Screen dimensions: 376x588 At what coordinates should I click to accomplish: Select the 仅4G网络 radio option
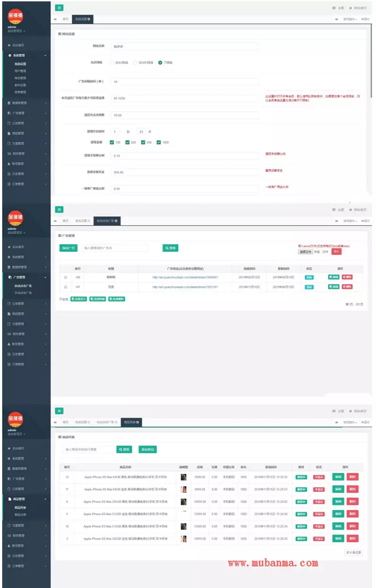(x=112, y=63)
